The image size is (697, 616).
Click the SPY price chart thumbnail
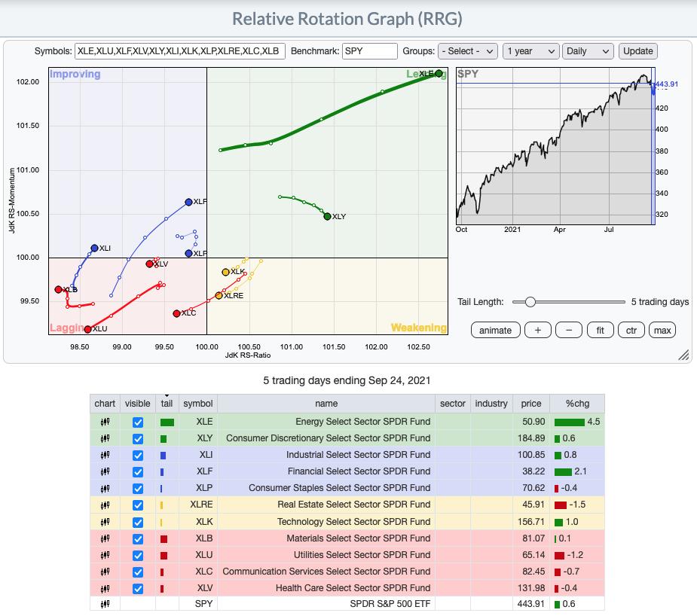(x=555, y=146)
